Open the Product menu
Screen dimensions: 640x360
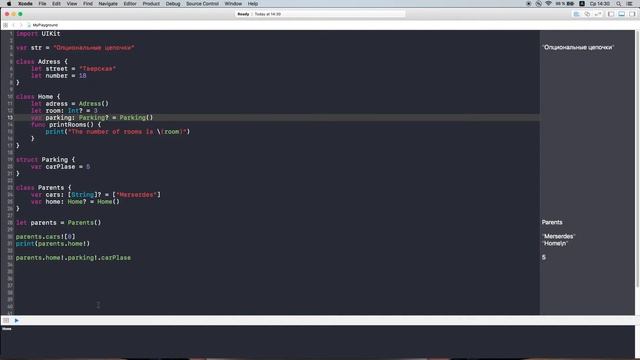click(151, 4)
